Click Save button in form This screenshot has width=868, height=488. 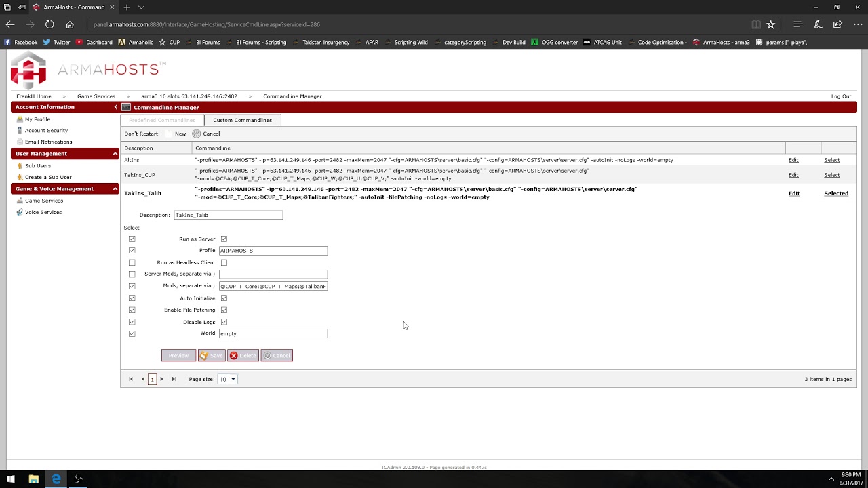(x=212, y=355)
